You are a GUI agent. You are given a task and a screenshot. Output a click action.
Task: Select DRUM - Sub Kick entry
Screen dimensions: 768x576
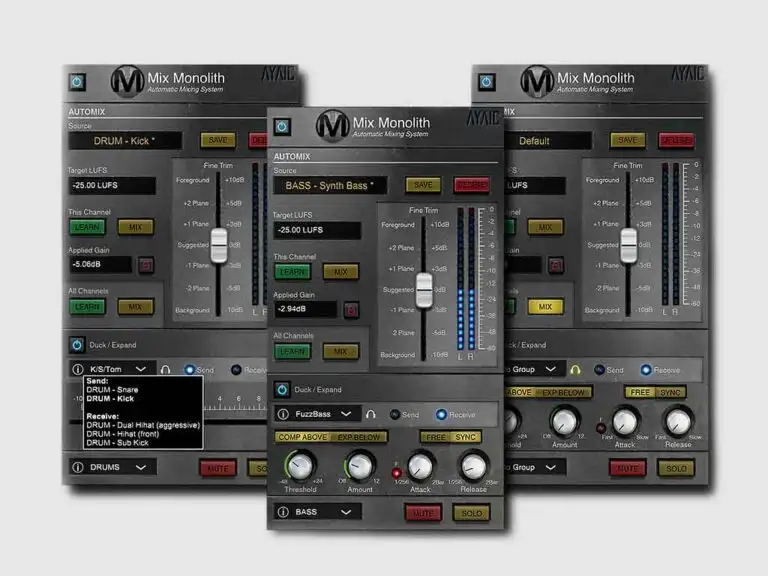(x=118, y=443)
